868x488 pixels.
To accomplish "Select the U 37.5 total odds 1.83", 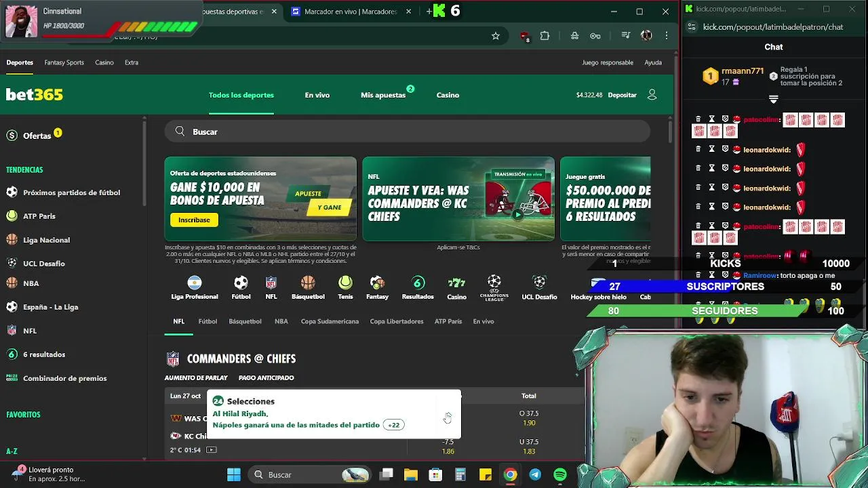I will coord(529,447).
